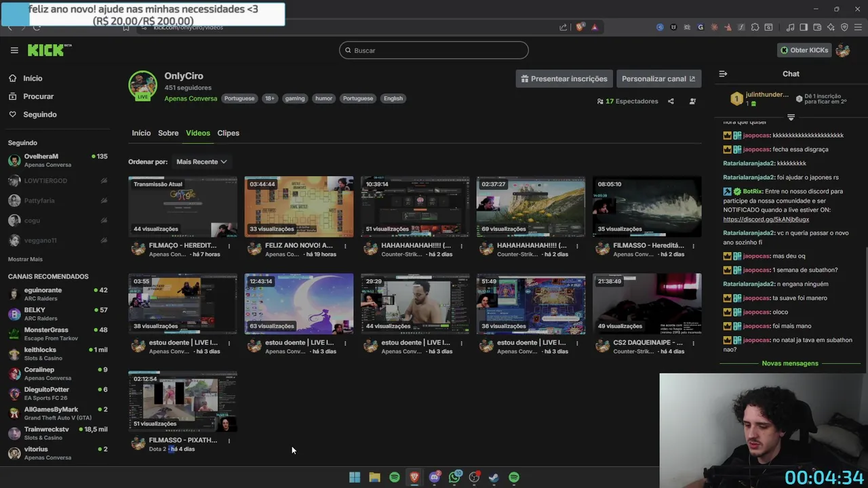
Task: Focus the Buscar search field
Action: [433, 50]
